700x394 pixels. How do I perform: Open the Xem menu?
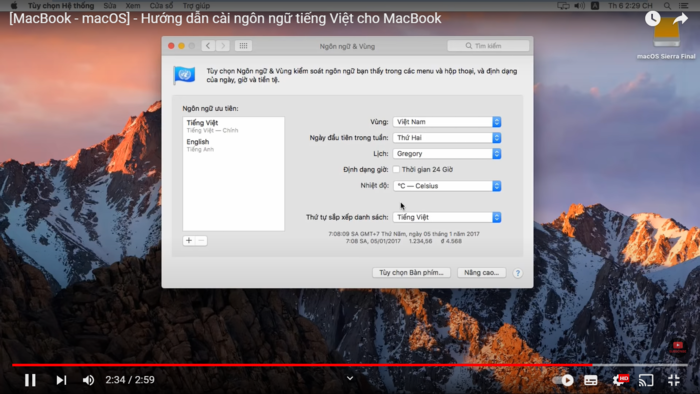[x=133, y=5]
